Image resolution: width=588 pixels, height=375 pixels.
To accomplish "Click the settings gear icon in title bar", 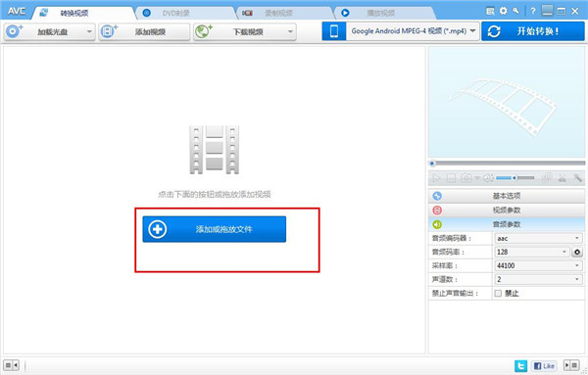I will (x=504, y=11).
